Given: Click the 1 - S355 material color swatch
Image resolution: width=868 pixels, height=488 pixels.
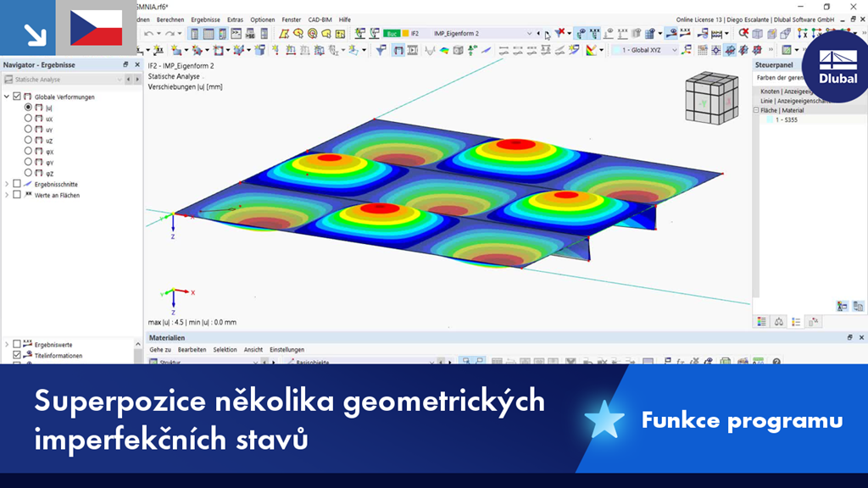Looking at the screenshot, I should click(770, 119).
